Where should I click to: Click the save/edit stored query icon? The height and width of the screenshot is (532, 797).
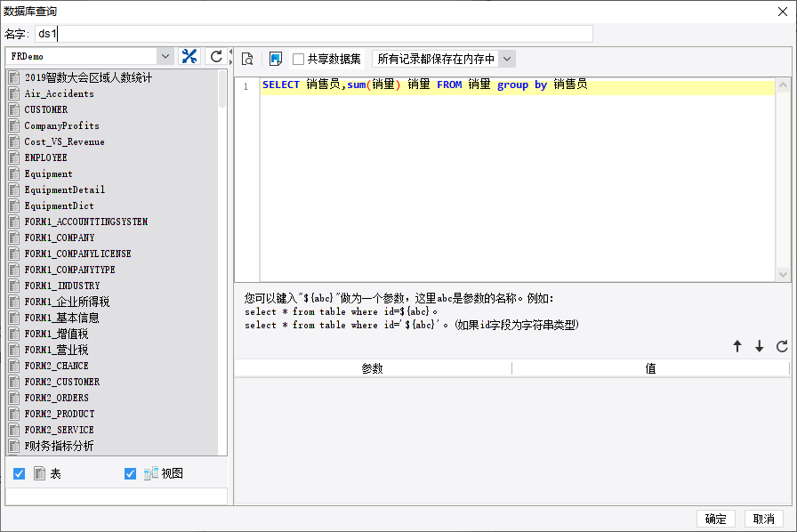(x=276, y=59)
